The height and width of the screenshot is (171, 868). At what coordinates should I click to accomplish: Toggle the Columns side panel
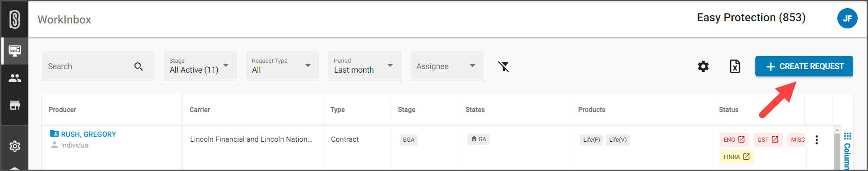[847, 151]
